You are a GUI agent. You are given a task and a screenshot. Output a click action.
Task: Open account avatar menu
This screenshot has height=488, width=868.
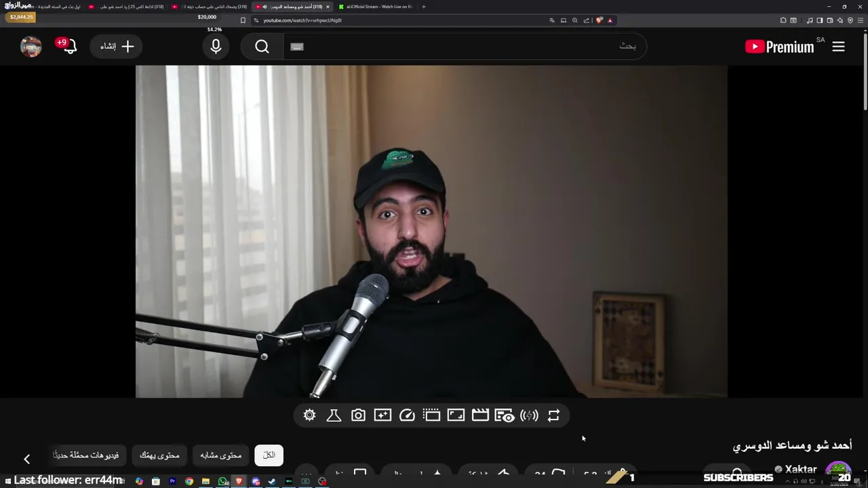31,46
